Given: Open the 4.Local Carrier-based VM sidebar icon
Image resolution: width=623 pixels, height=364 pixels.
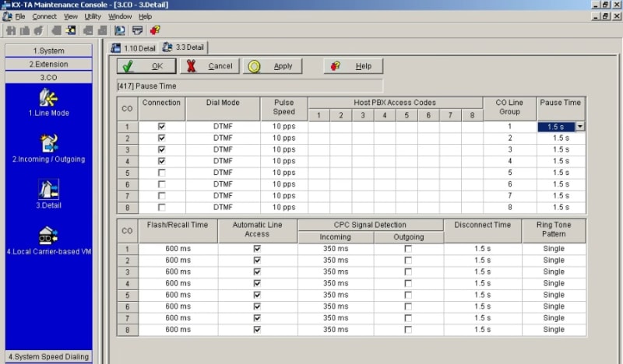Looking at the screenshot, I should tap(48, 236).
